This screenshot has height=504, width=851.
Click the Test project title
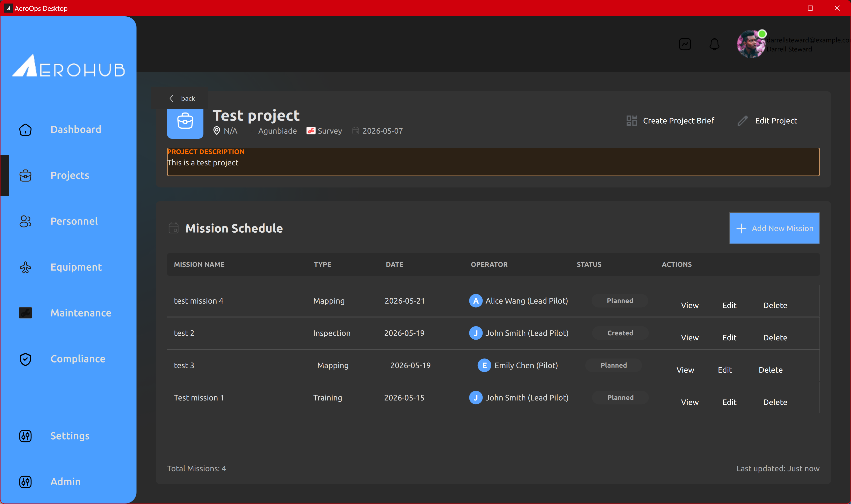click(x=256, y=116)
